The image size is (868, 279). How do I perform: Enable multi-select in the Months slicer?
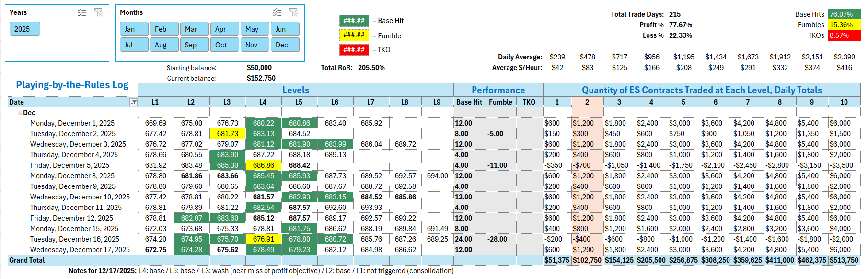277,12
